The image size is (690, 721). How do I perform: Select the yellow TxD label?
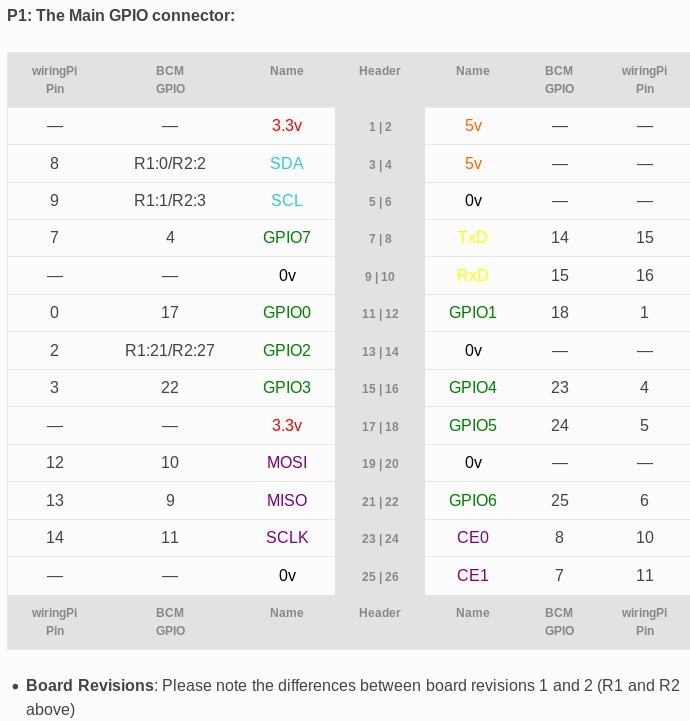tap(473, 237)
